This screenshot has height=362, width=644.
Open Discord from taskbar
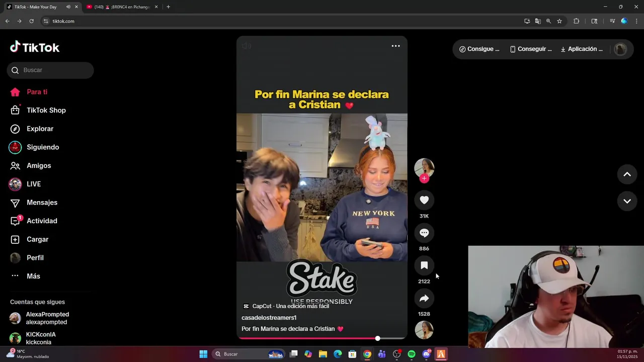click(426, 354)
